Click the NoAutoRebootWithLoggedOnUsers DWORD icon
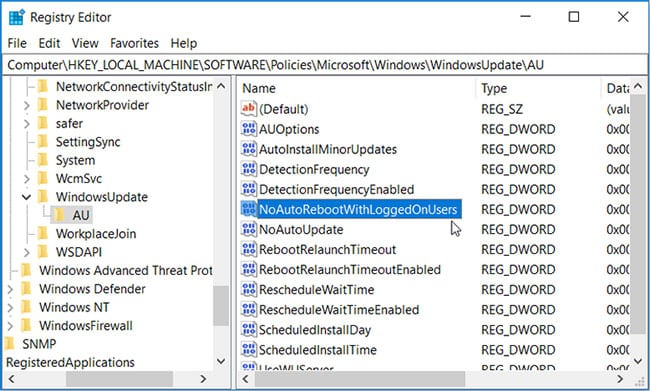Viewport: 650px width, 391px height. point(248,209)
